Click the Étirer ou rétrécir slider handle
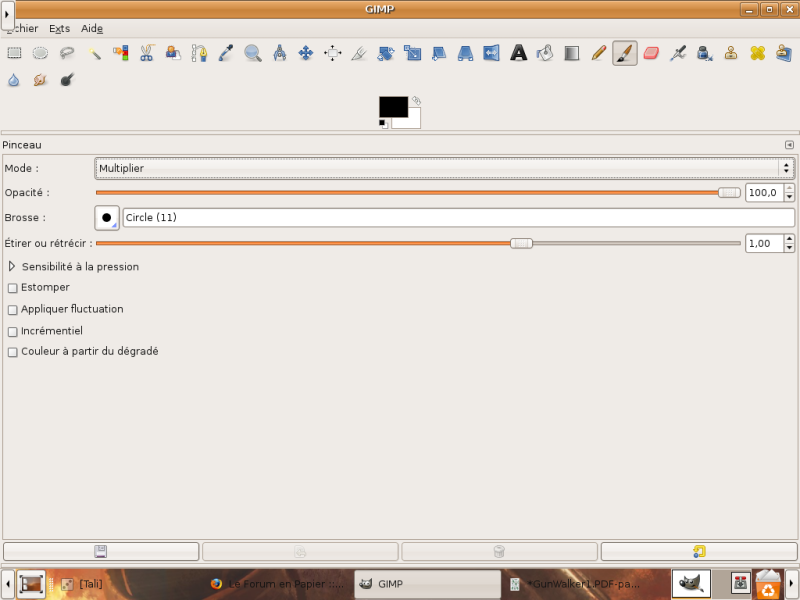 tap(521, 243)
